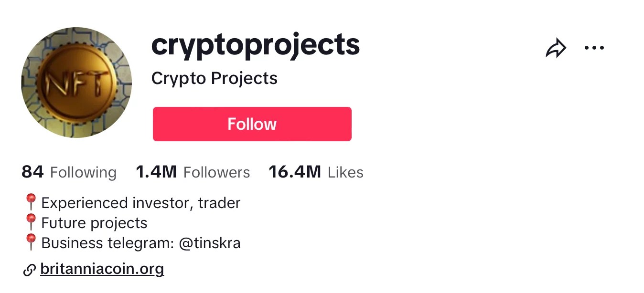Click the Future projects bio line

[94, 222]
